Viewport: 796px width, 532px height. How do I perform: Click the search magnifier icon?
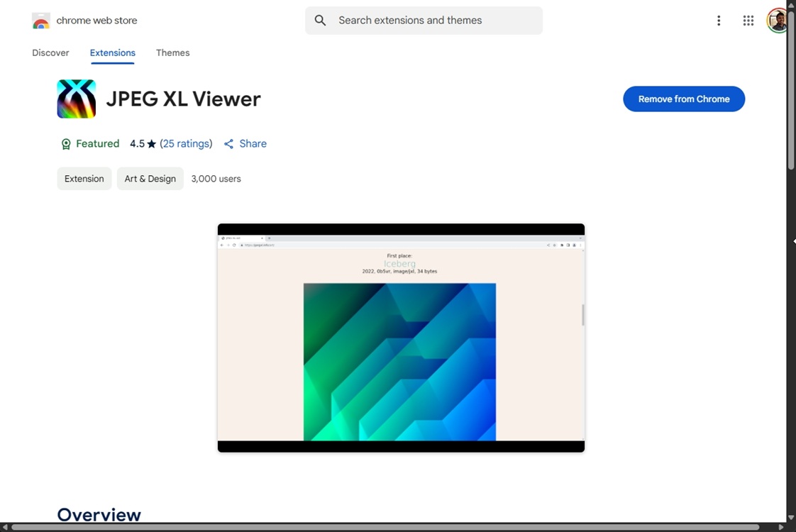320,20
